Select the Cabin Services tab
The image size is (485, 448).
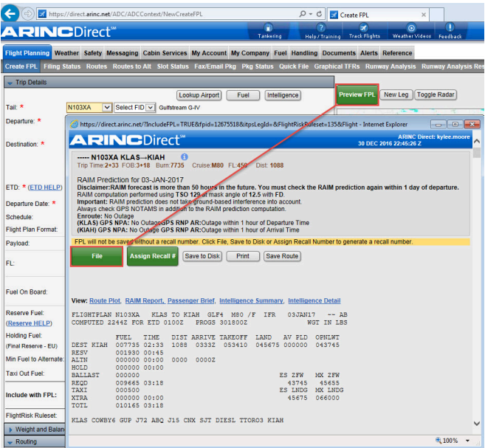pyautogui.click(x=165, y=53)
